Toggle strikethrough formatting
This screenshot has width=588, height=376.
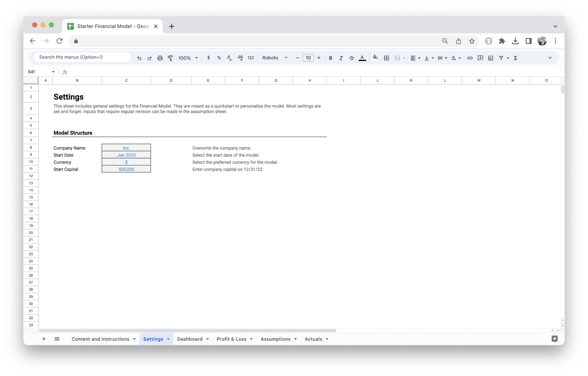point(351,58)
